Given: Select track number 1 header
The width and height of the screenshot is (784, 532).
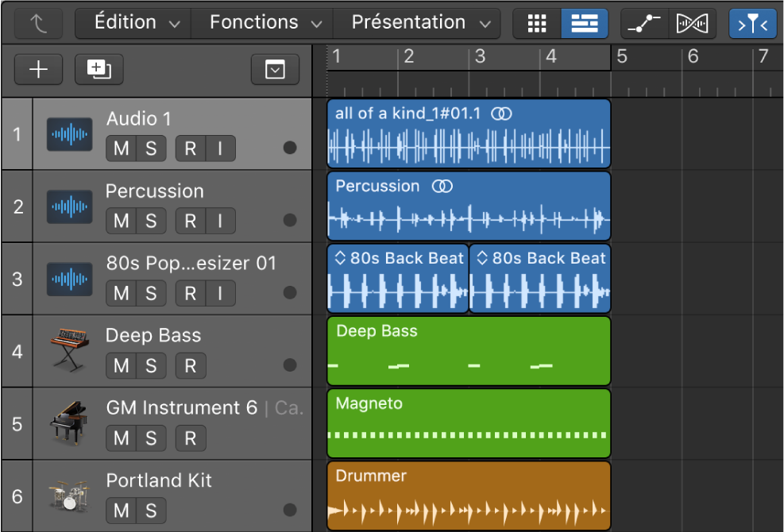Looking at the screenshot, I should tap(17, 134).
